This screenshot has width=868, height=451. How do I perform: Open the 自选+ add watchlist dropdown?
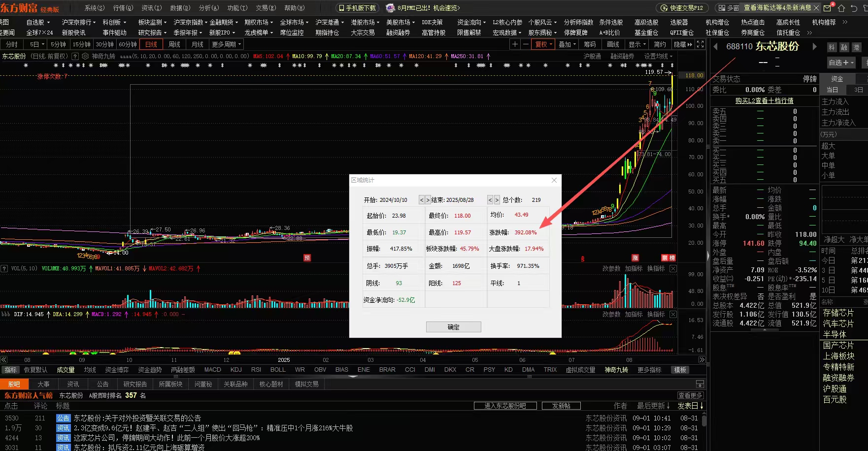[x=841, y=63]
